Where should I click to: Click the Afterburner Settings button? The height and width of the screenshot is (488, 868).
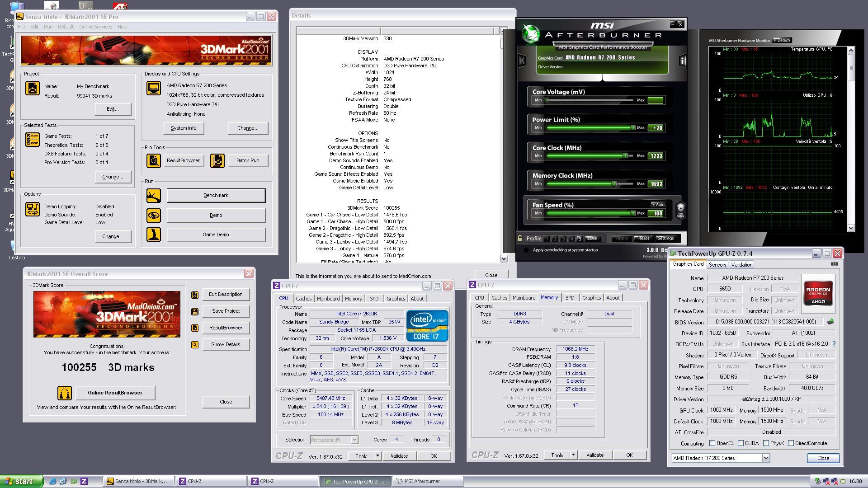[665, 239]
